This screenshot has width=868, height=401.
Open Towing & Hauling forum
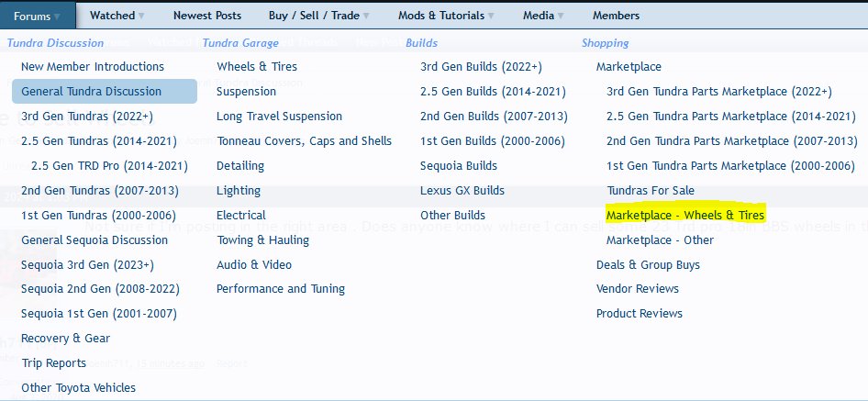[263, 239]
